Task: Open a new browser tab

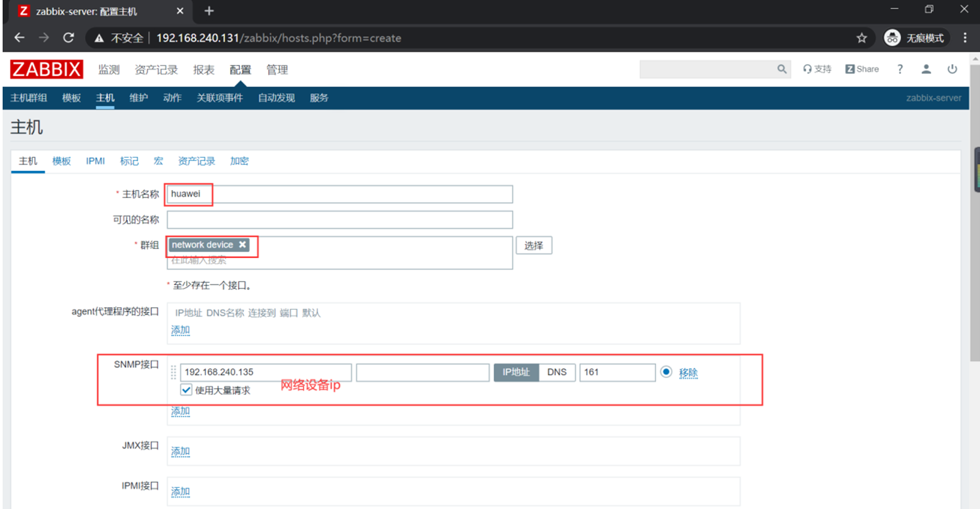Action: coord(209,11)
